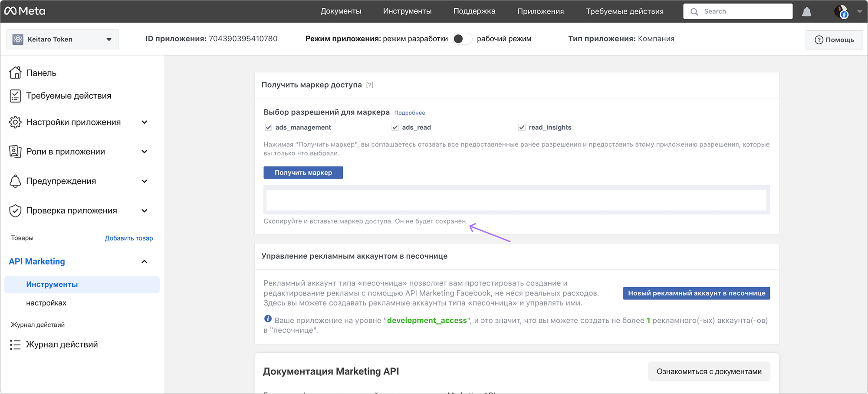Expand Предупреждения chevron

pyautogui.click(x=145, y=181)
